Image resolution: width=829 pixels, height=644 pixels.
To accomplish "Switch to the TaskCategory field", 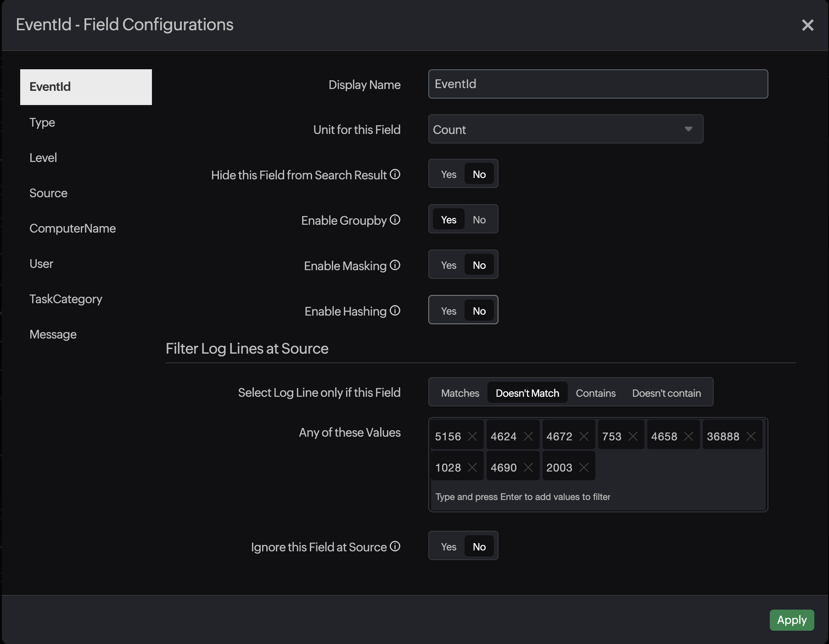I will click(x=66, y=299).
